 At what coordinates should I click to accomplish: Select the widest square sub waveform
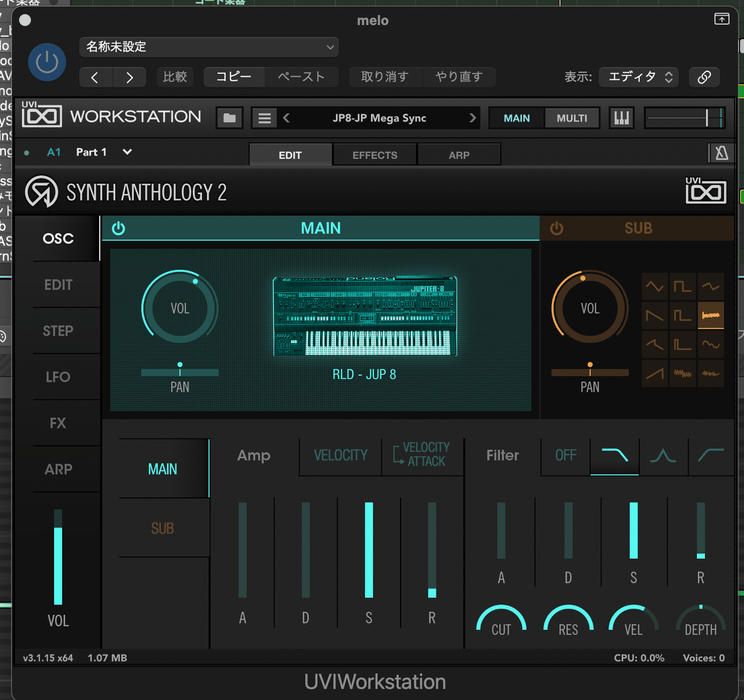(x=683, y=286)
